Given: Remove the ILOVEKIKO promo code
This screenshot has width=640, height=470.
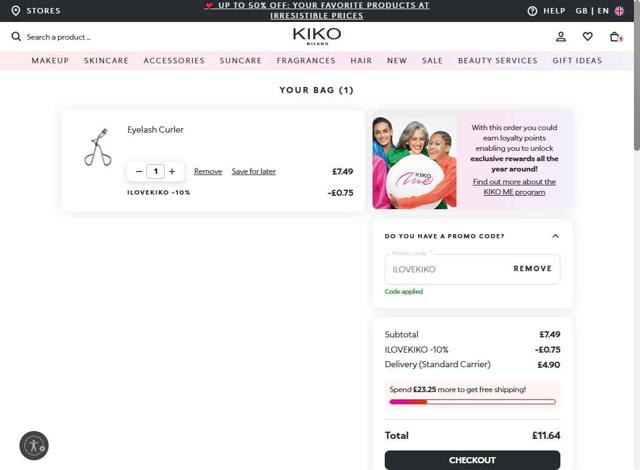Looking at the screenshot, I should (533, 268).
